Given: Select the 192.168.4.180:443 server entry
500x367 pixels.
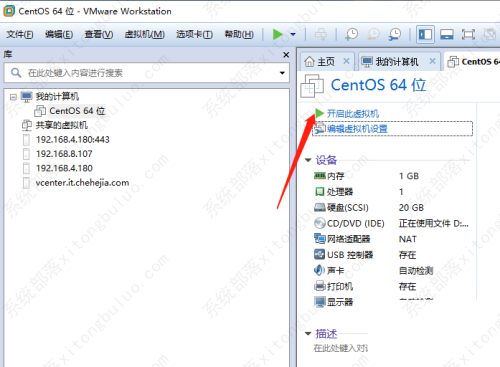Looking at the screenshot, I should coord(73,140).
